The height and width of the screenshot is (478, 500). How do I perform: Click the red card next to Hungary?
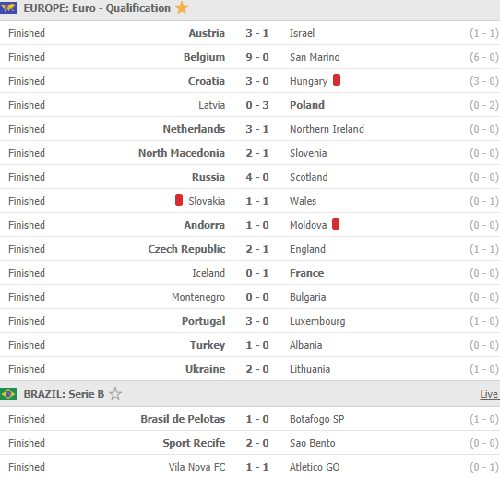(x=336, y=80)
